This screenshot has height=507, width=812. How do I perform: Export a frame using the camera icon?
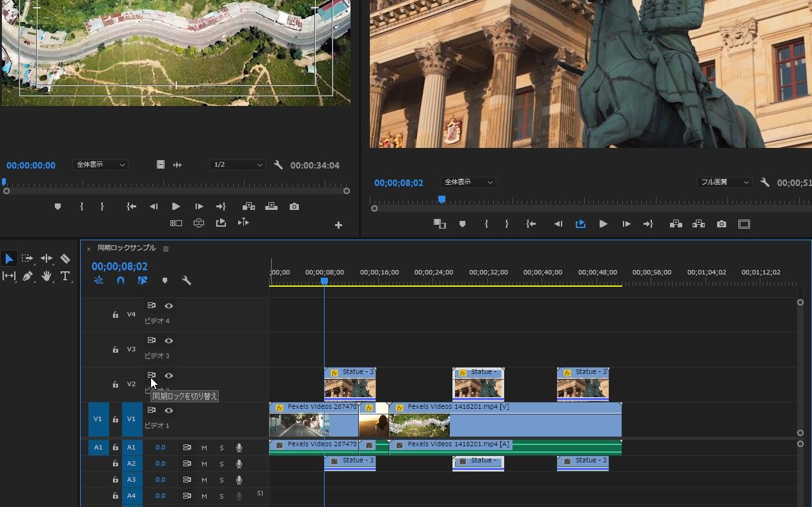(722, 224)
